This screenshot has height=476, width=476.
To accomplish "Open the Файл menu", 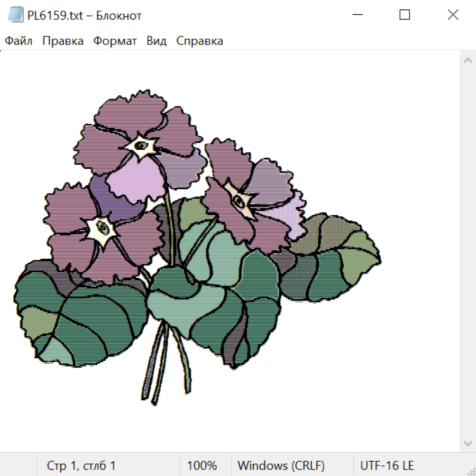I will point(19,41).
